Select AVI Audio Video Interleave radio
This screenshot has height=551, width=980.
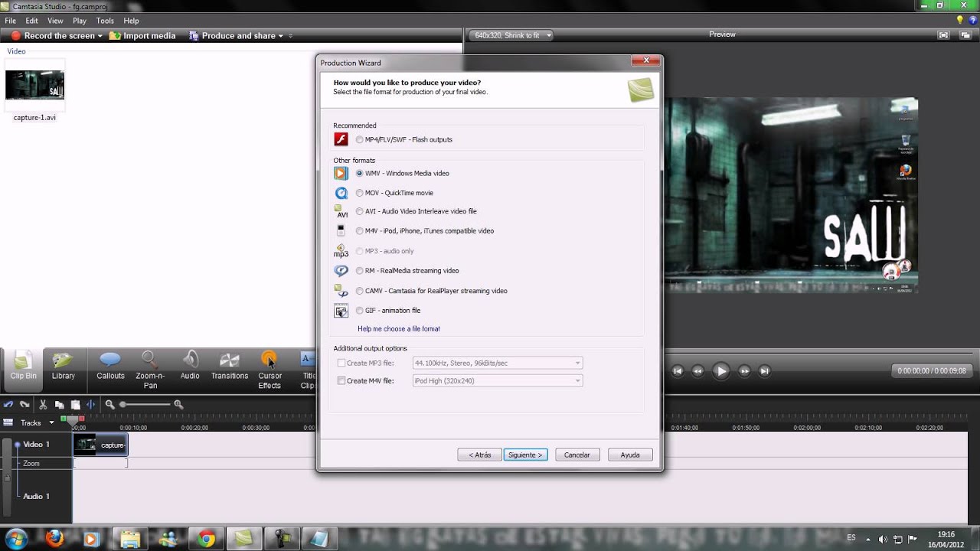(x=360, y=211)
